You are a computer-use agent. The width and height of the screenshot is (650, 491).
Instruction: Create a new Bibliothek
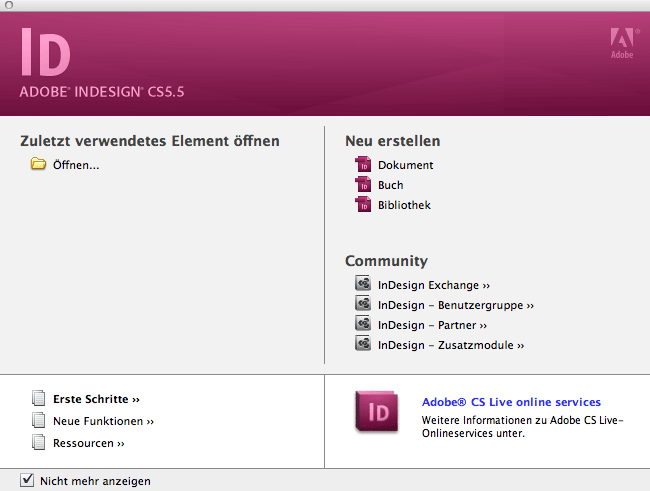404,205
